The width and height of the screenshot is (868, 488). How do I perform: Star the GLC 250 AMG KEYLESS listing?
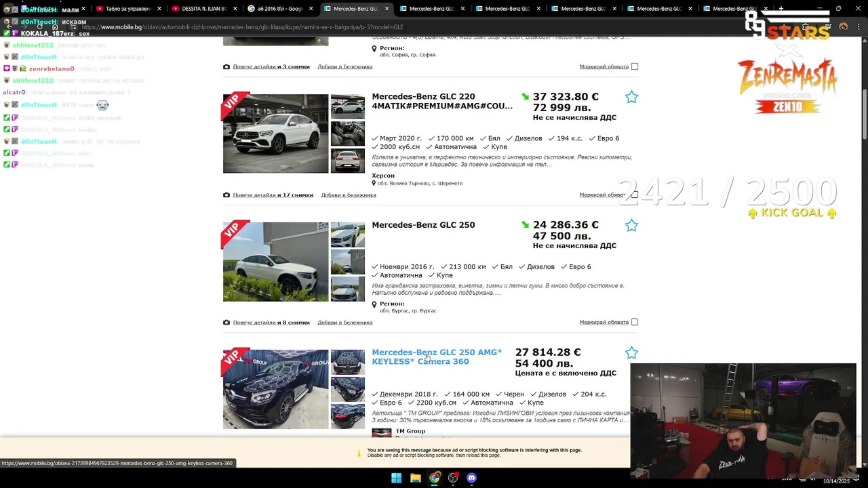pyautogui.click(x=631, y=352)
